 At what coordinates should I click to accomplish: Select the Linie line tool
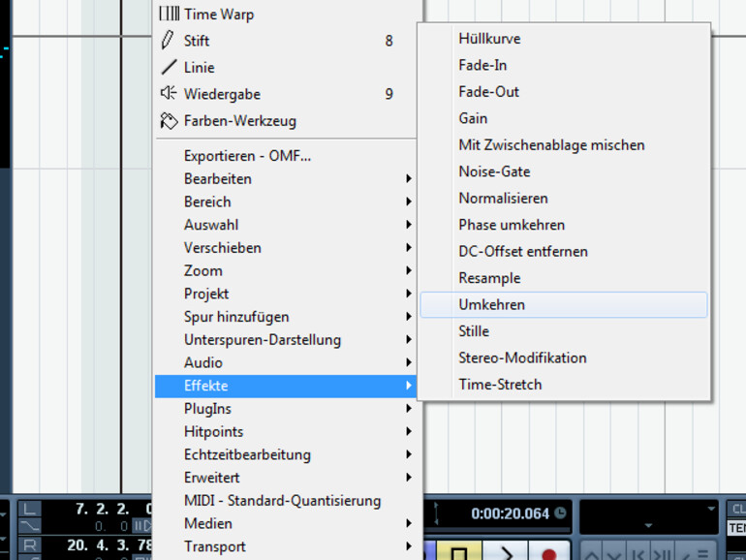click(x=286, y=68)
